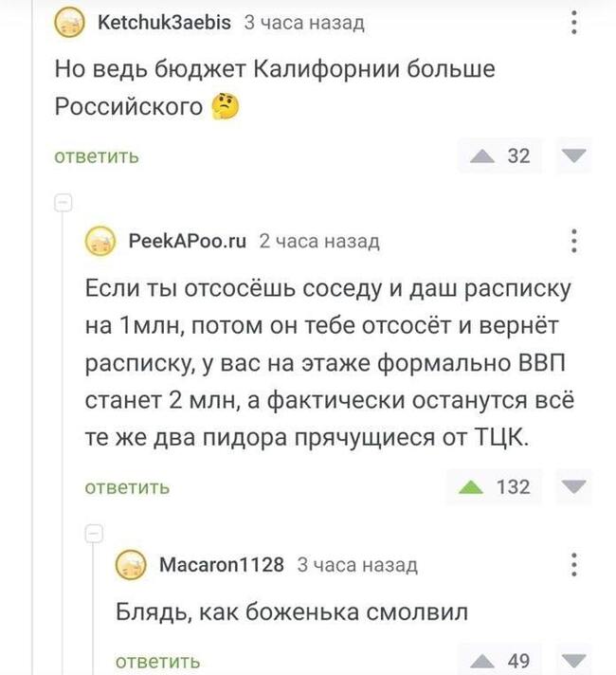Downvote PeekAPoo.ru's comment
The height and width of the screenshot is (675, 616).
pos(573,487)
